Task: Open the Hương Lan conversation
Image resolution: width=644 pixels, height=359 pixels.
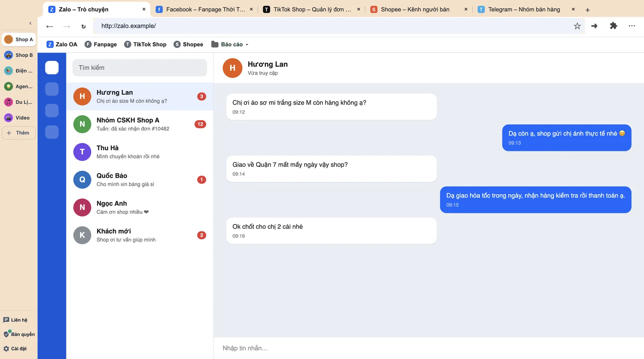Action: coord(140,97)
